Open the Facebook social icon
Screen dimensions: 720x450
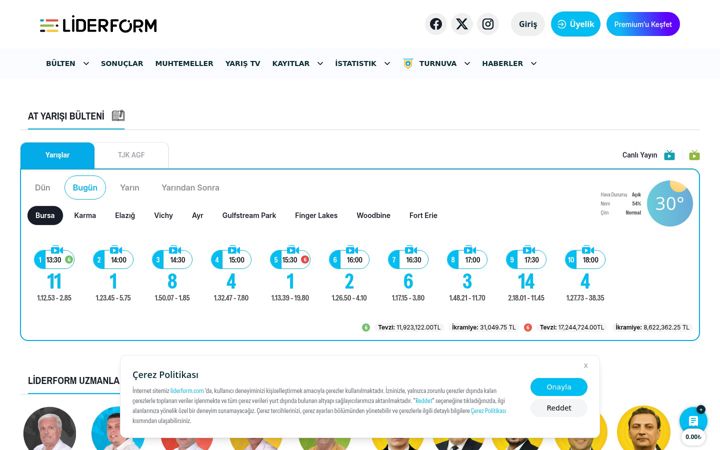[436, 24]
